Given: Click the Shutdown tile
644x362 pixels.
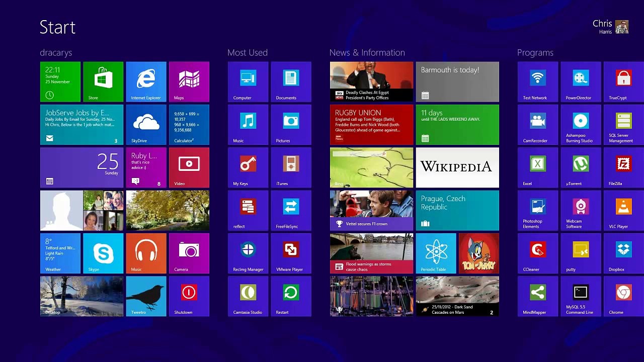Looking at the screenshot, I should [189, 296].
